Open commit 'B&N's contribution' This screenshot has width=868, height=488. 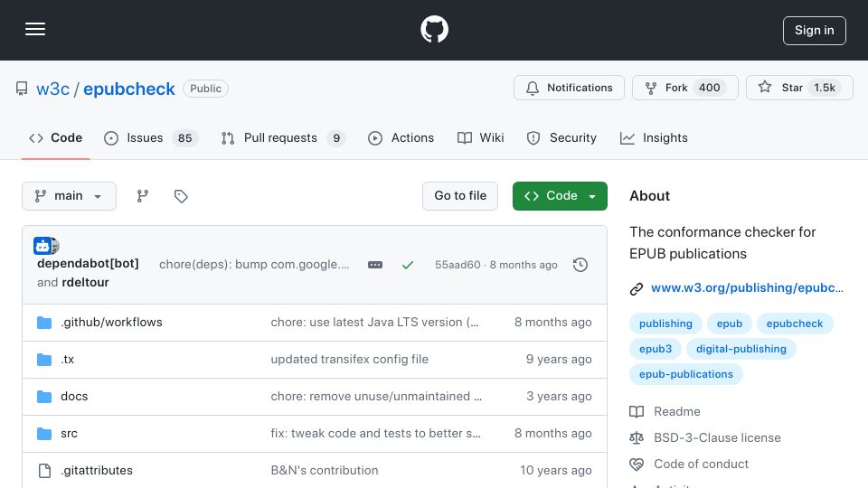pyautogui.click(x=325, y=470)
